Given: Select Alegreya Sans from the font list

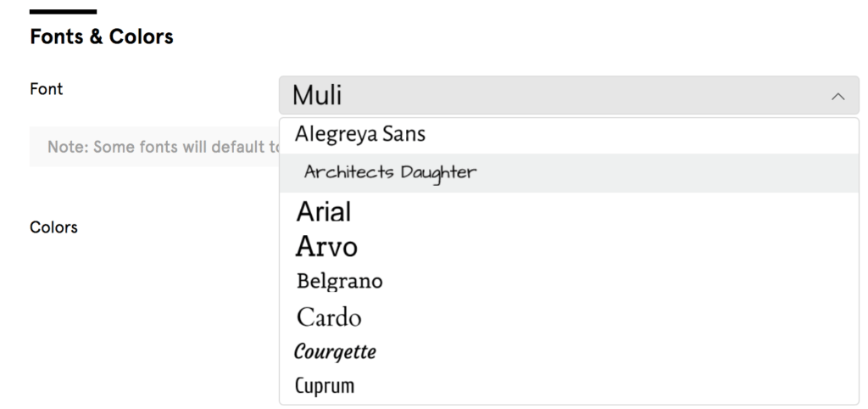Looking at the screenshot, I should coord(359,135).
